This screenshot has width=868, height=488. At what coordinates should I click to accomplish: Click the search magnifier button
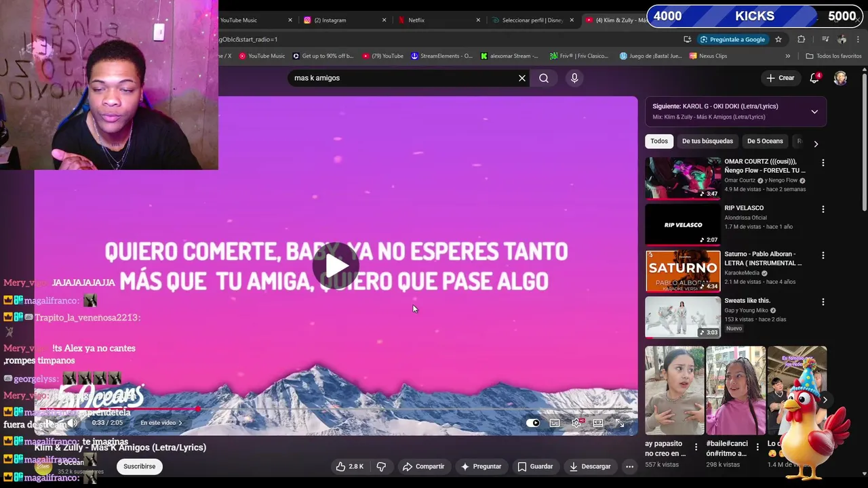(544, 78)
